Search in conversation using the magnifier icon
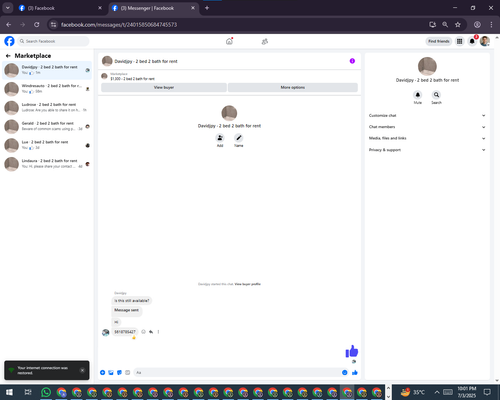 coord(436,95)
